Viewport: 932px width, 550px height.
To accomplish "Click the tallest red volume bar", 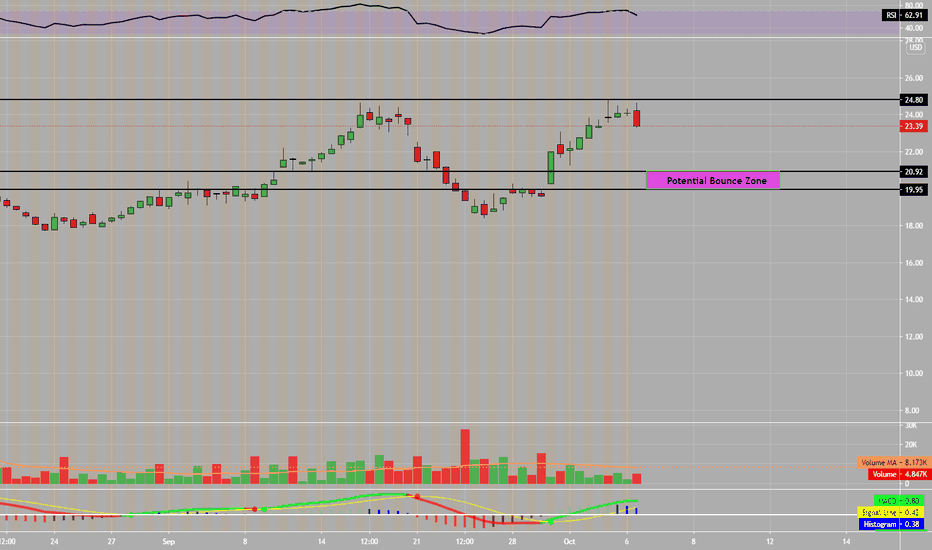I will (x=465, y=457).
